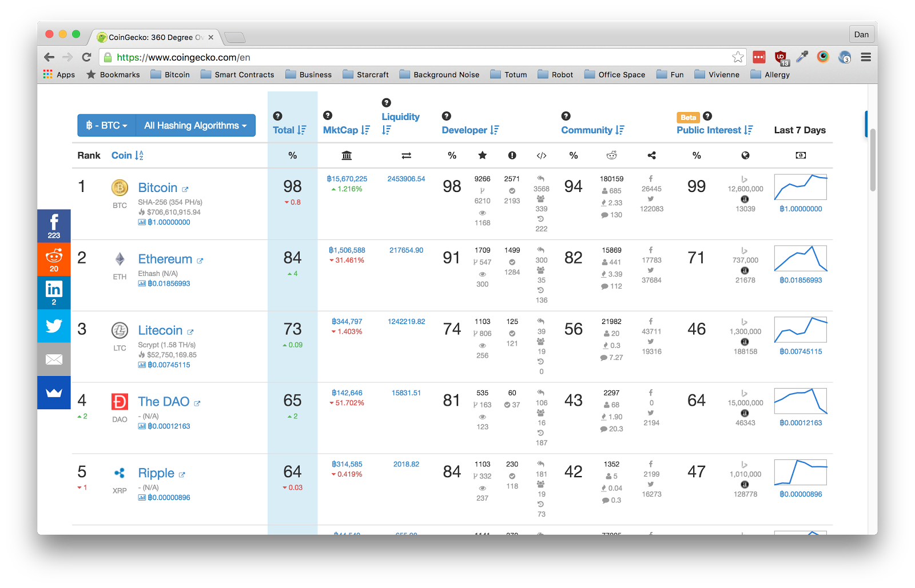This screenshot has height=588, width=915.
Task: Open the Litecoin coin page link
Action: click(160, 330)
